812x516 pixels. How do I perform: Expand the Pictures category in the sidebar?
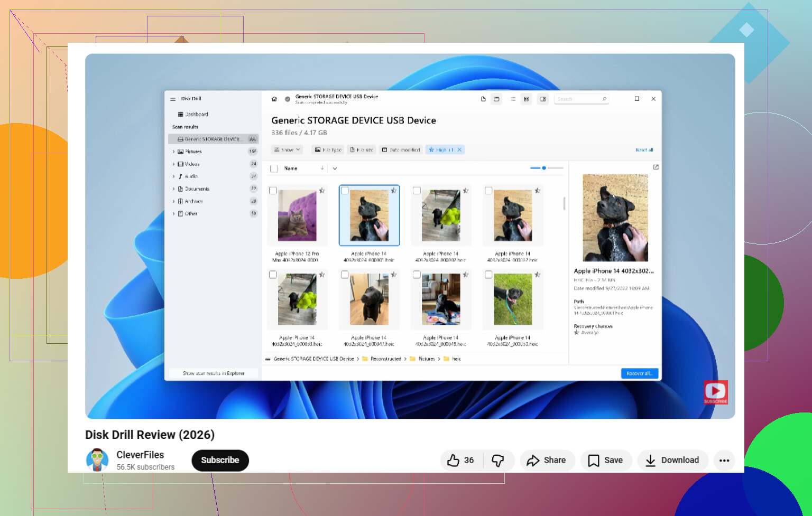coord(173,152)
